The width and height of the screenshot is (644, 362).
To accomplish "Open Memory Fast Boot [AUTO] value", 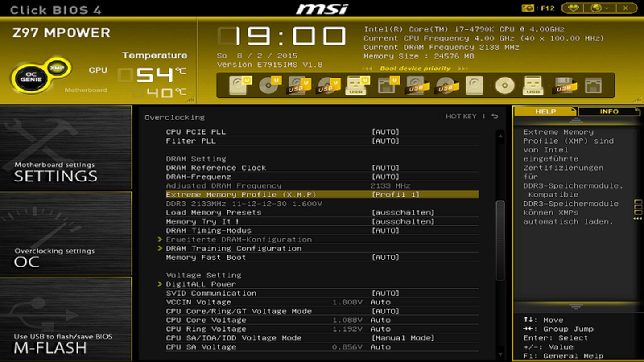I will point(385,257).
